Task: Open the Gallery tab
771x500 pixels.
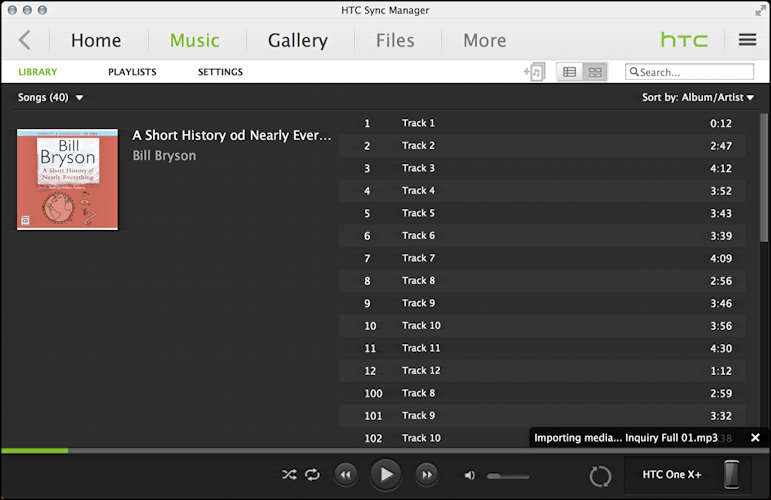Action: [x=297, y=40]
